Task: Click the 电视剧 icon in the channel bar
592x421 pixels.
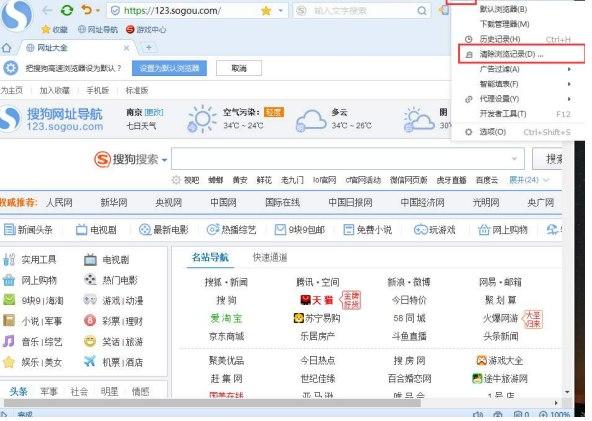Action: tap(82, 230)
